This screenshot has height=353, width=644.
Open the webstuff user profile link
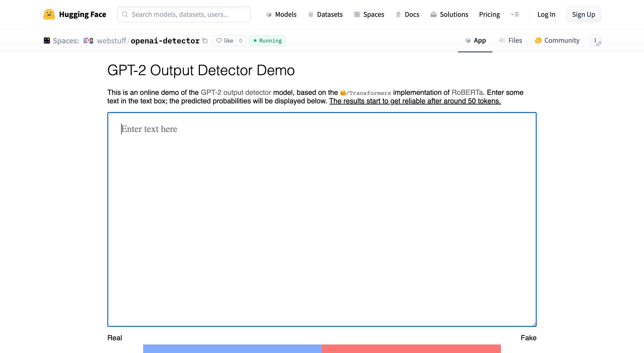112,40
